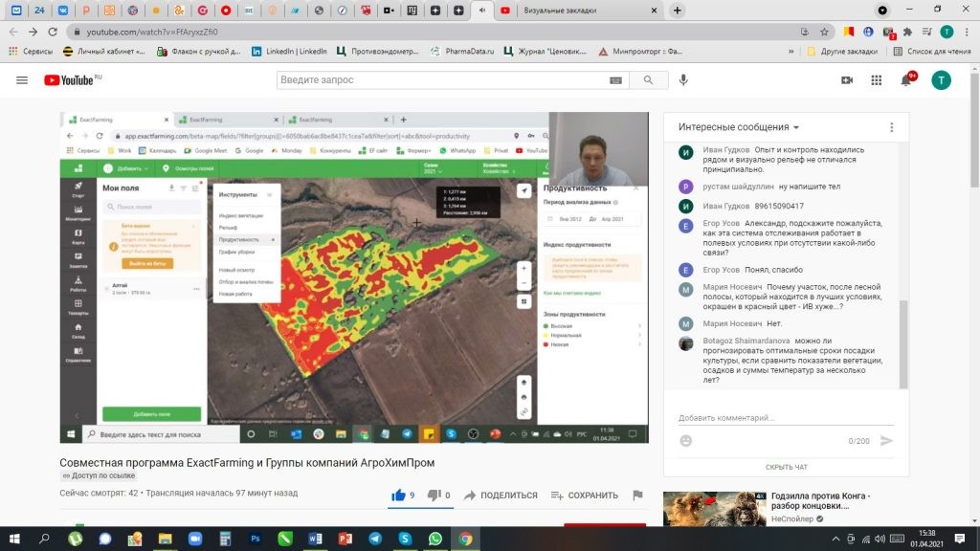Open the PharmaData.ru bookmark
Image resolution: width=980 pixels, height=551 pixels.
tap(462, 52)
